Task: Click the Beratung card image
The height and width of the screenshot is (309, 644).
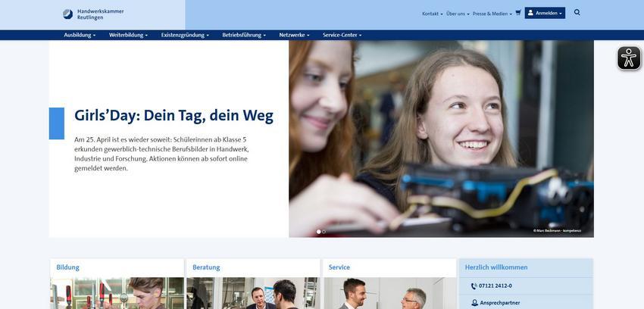Action: click(x=253, y=293)
